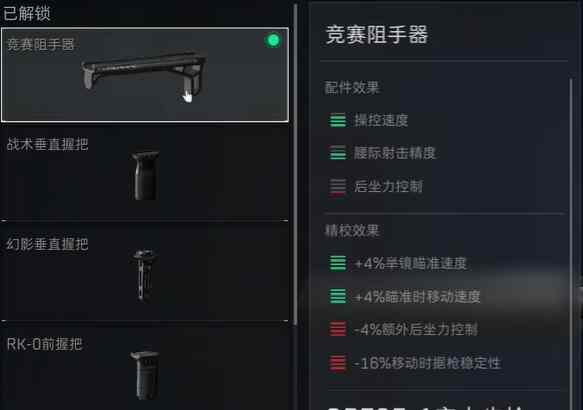This screenshot has height=410, width=583.
Task: Click the green bars icon beside 操控速度
Action: 338,120
